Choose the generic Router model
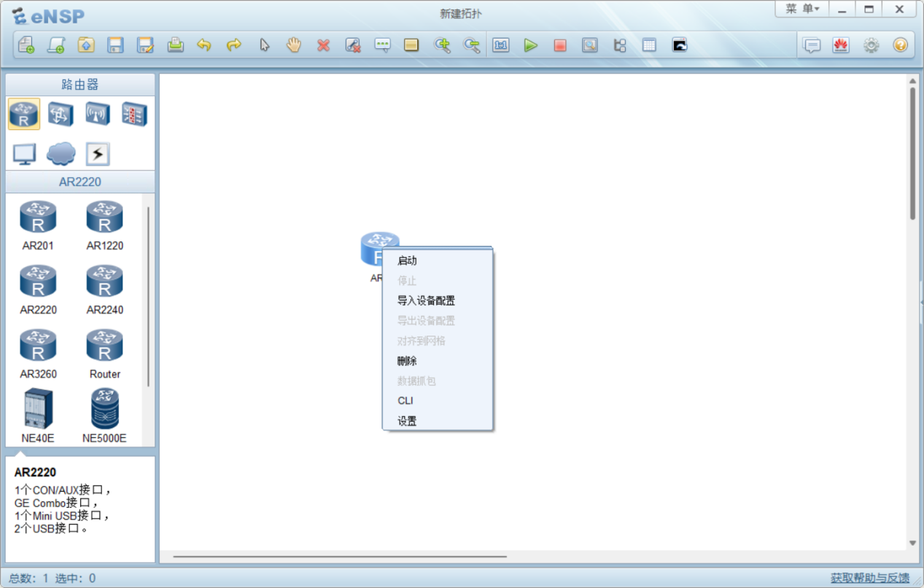924x588 pixels. [104, 355]
